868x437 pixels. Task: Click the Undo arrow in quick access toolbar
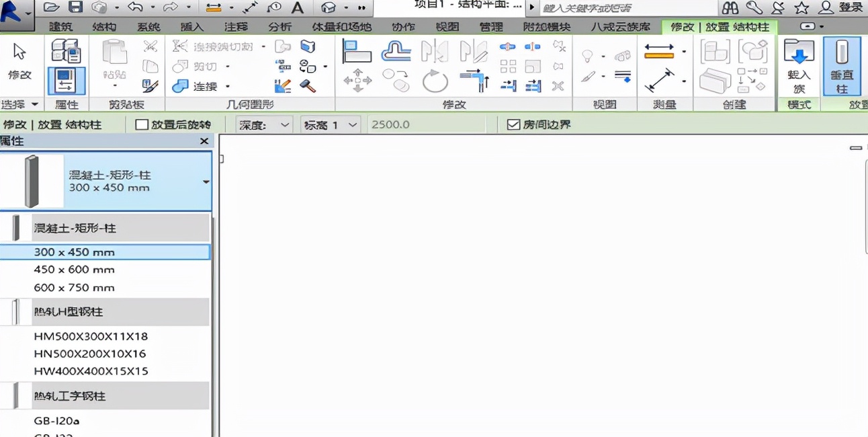click(135, 7)
